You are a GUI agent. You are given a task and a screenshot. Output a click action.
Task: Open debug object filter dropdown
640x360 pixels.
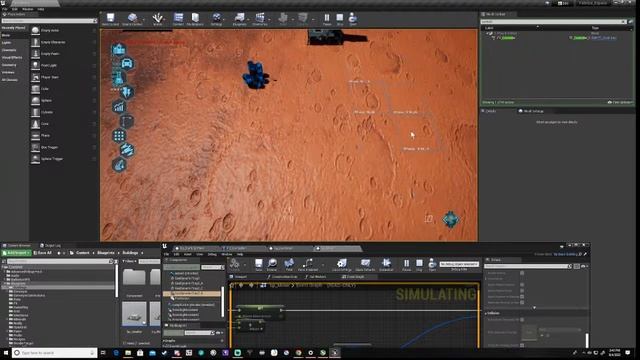click(459, 264)
